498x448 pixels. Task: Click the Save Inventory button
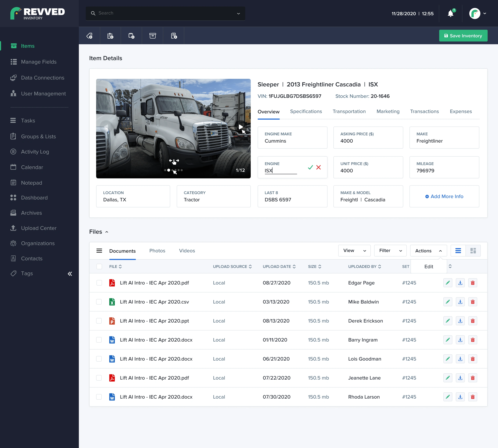463,36
